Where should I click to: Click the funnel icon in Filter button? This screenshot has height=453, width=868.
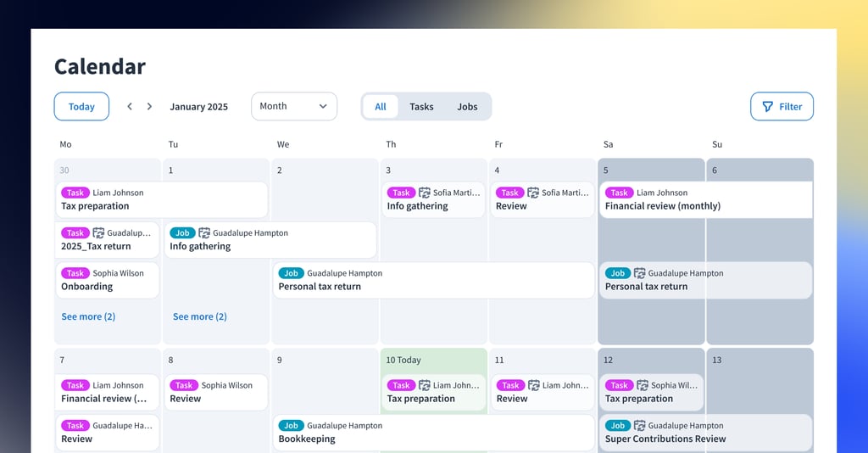[x=767, y=107]
